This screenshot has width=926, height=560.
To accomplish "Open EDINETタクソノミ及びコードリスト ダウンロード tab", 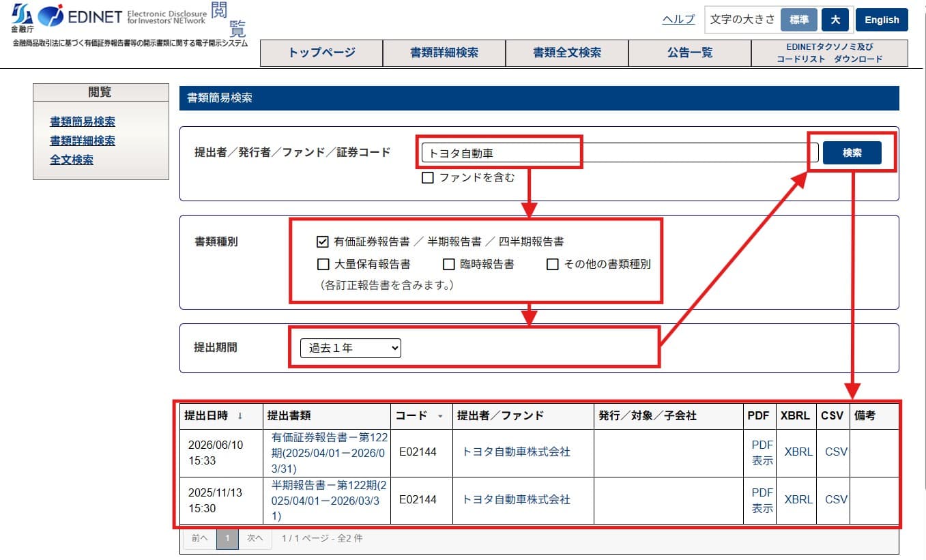I will click(x=829, y=53).
